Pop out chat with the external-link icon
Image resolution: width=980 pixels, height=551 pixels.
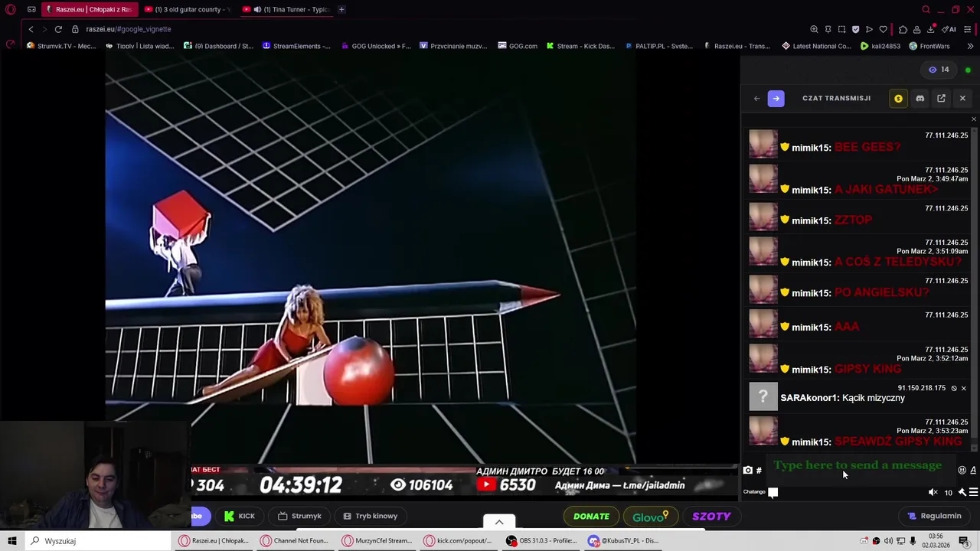click(x=941, y=98)
